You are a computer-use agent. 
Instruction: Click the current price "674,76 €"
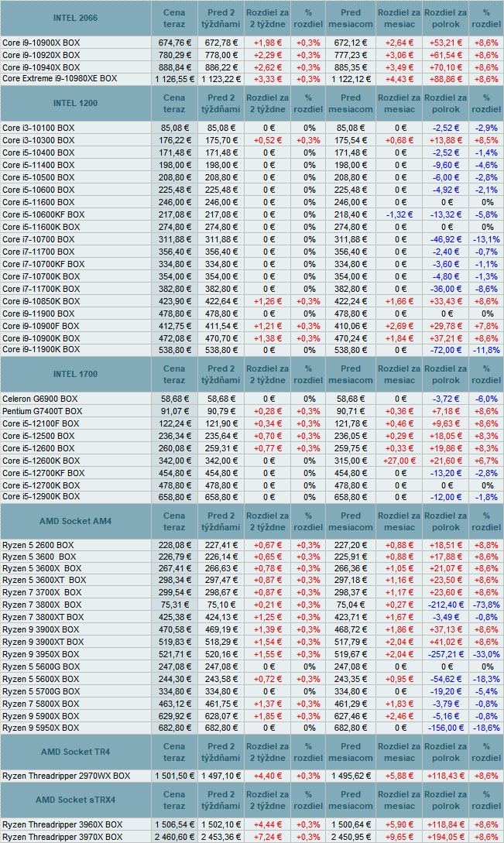[x=174, y=43]
